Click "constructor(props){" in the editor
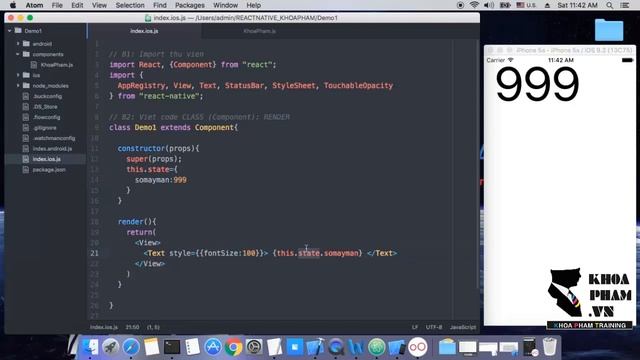The image size is (640, 360). tap(158, 149)
